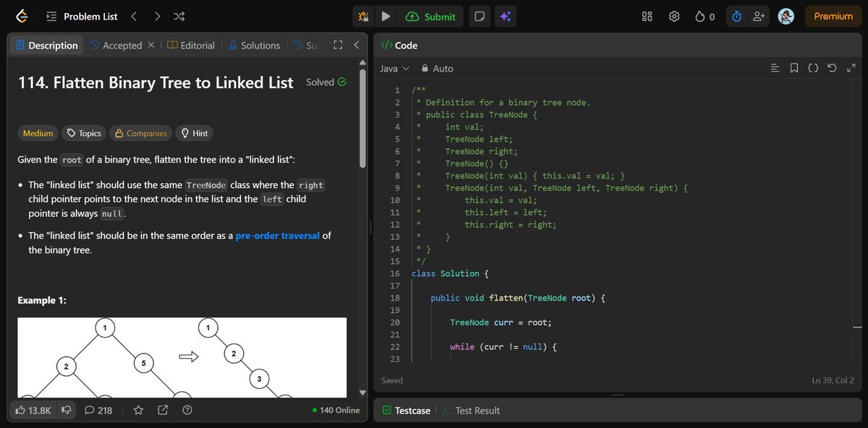Open the truncated Submissions tab

tap(306, 45)
